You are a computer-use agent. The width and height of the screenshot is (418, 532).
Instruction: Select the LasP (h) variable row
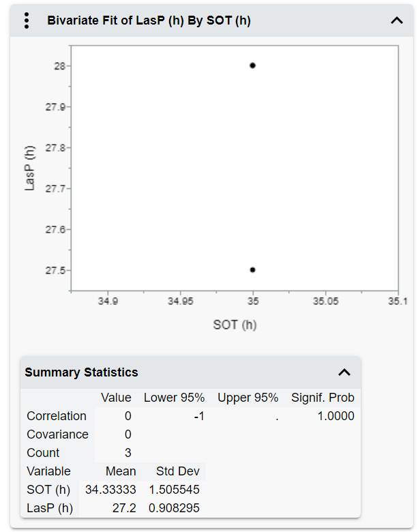point(48,508)
